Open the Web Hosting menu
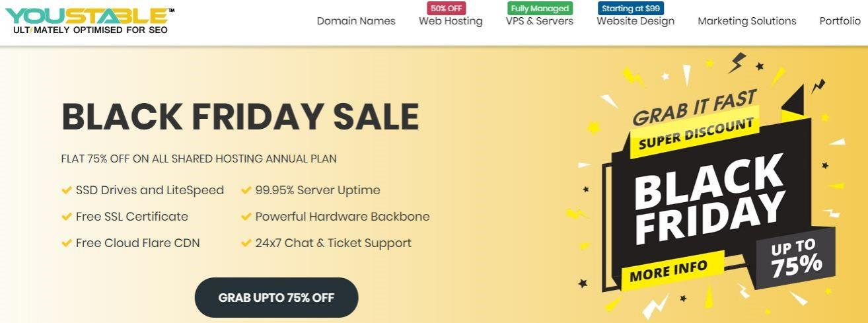This screenshot has width=868, height=323. click(451, 21)
